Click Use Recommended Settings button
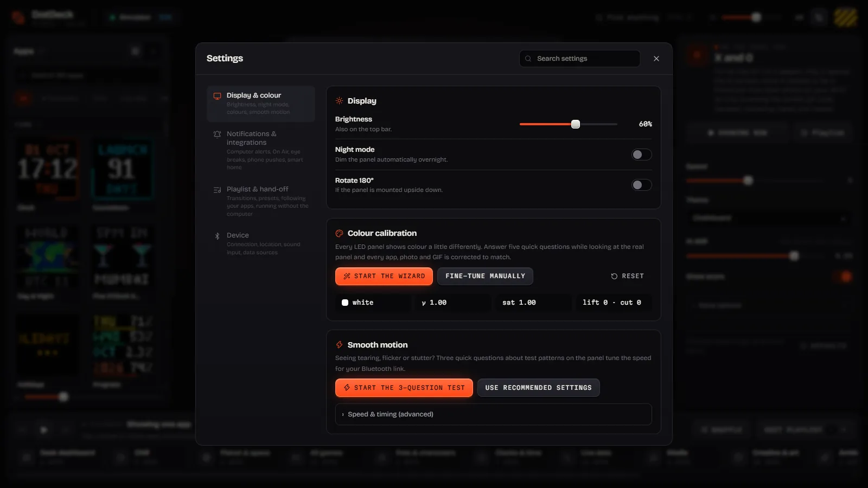 click(x=538, y=388)
